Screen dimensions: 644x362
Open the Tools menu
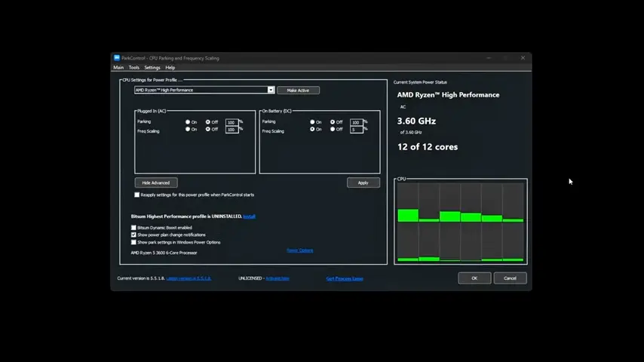click(x=134, y=67)
